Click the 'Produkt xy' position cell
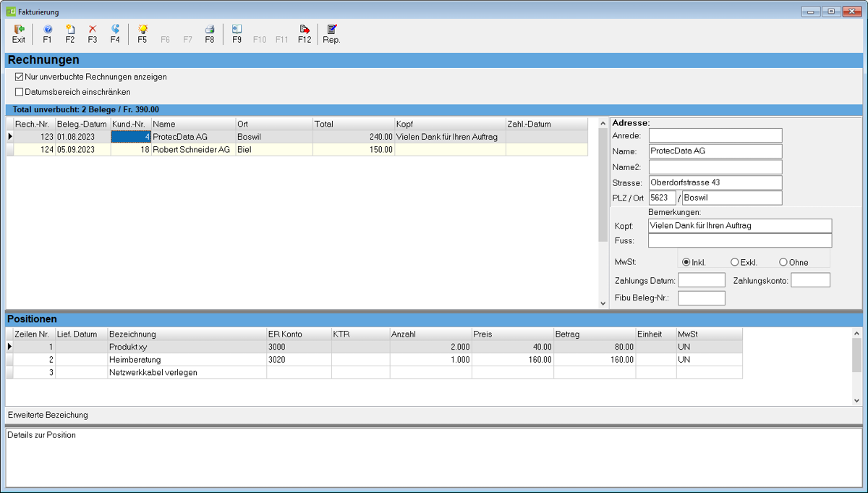The height and width of the screenshot is (493, 868). point(187,347)
